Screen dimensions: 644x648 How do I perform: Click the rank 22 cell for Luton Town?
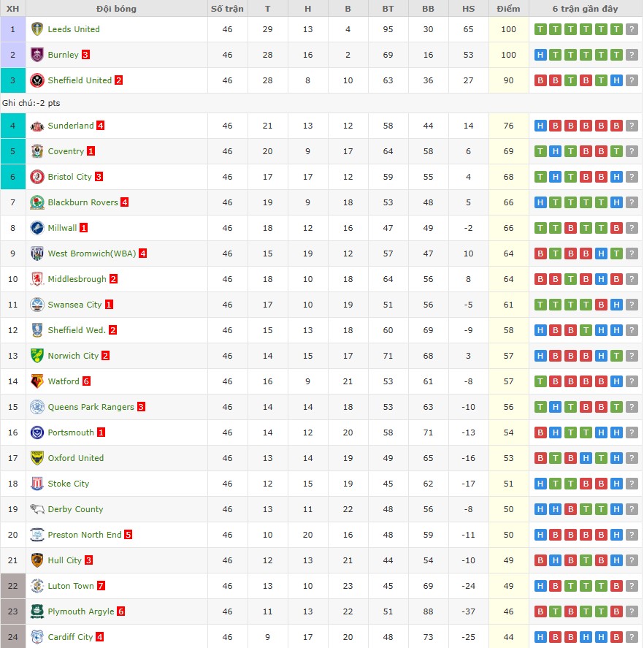[13, 586]
